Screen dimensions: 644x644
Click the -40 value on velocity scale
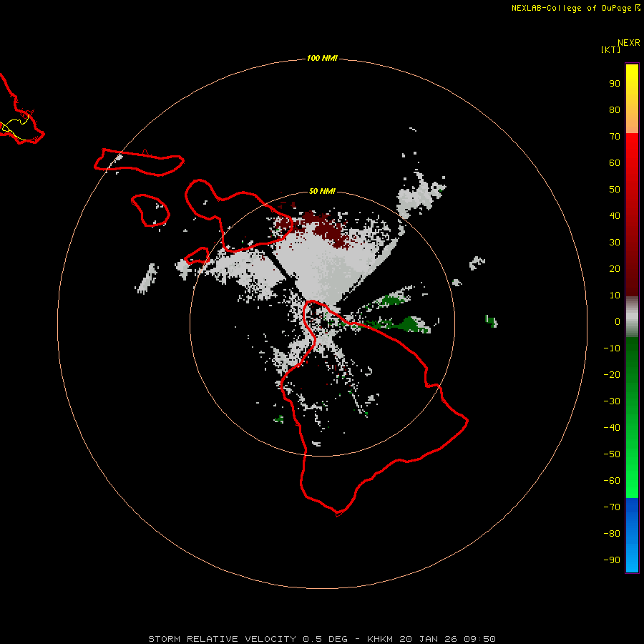(612, 428)
